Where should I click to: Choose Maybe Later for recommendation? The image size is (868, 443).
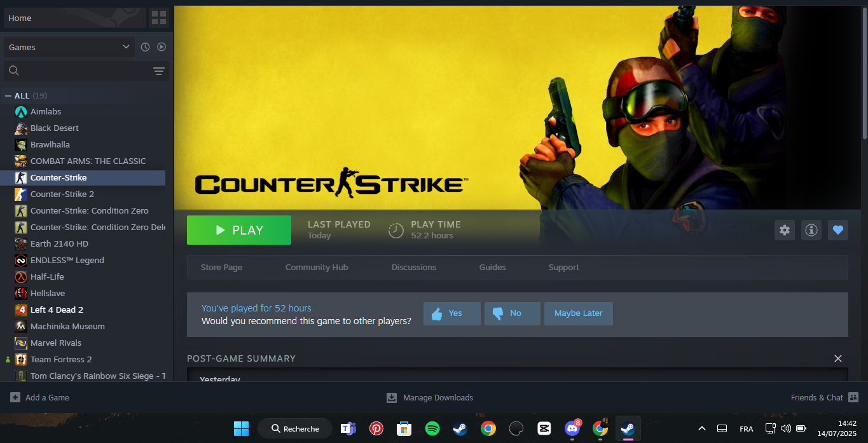pyautogui.click(x=578, y=313)
